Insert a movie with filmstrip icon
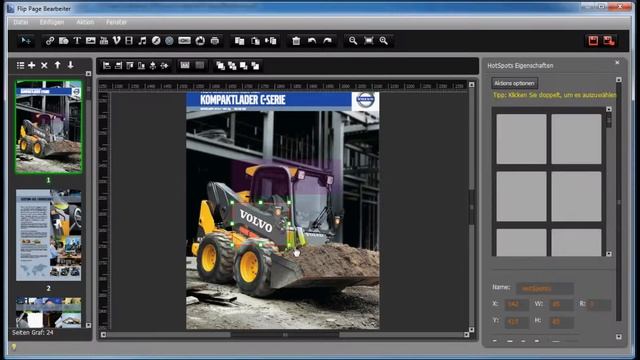 [129, 40]
